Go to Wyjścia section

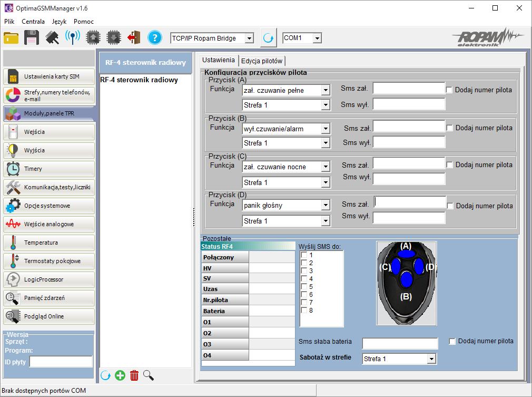coord(49,150)
